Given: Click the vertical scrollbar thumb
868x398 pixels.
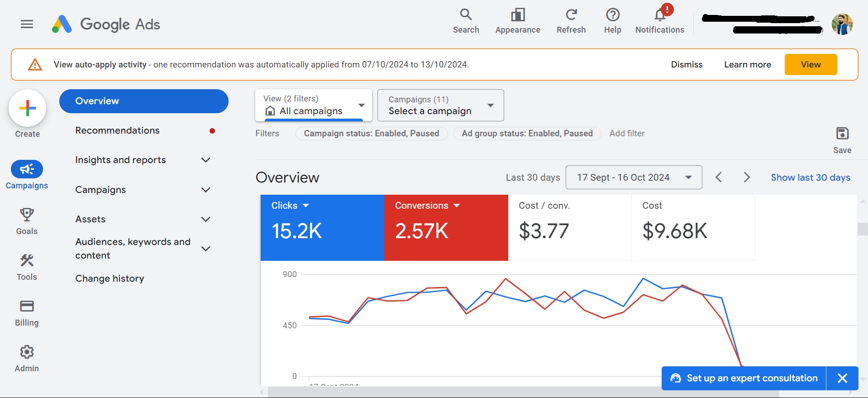Looking at the screenshot, I should [x=863, y=229].
